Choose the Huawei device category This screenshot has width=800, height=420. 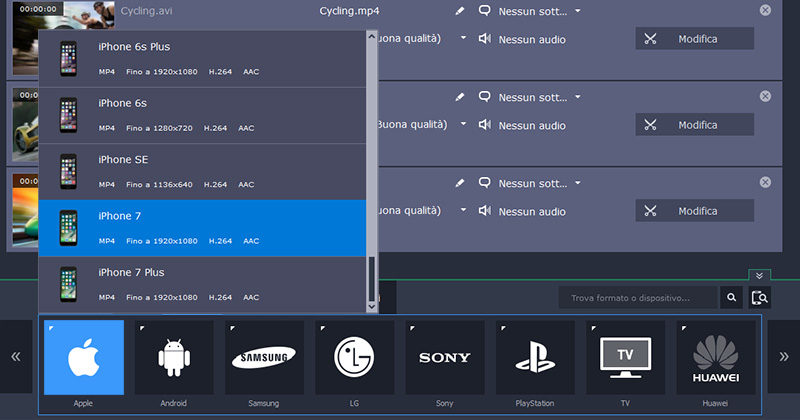point(716,357)
